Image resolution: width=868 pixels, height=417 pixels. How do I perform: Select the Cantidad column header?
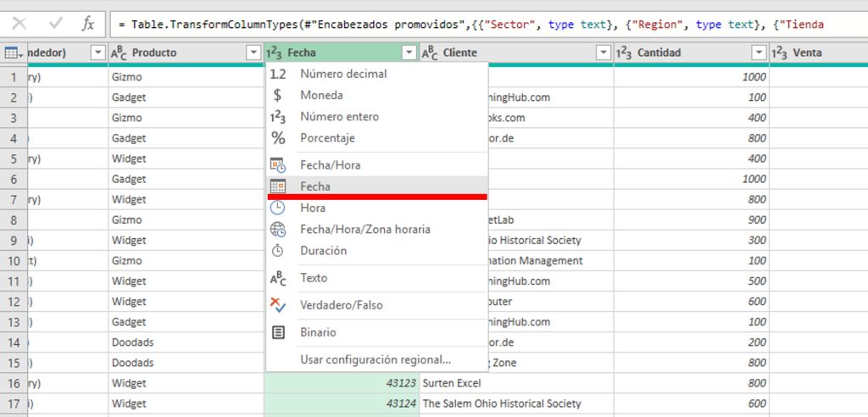pos(691,53)
